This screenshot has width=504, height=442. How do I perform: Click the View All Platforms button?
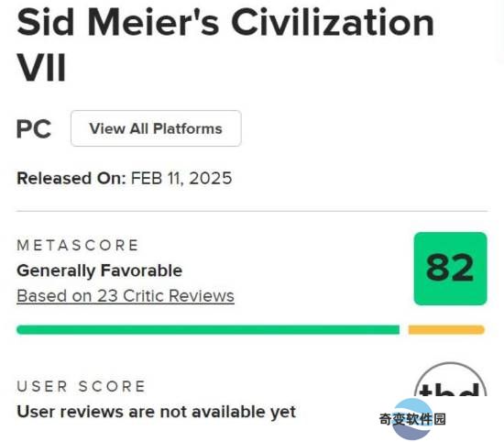click(156, 128)
